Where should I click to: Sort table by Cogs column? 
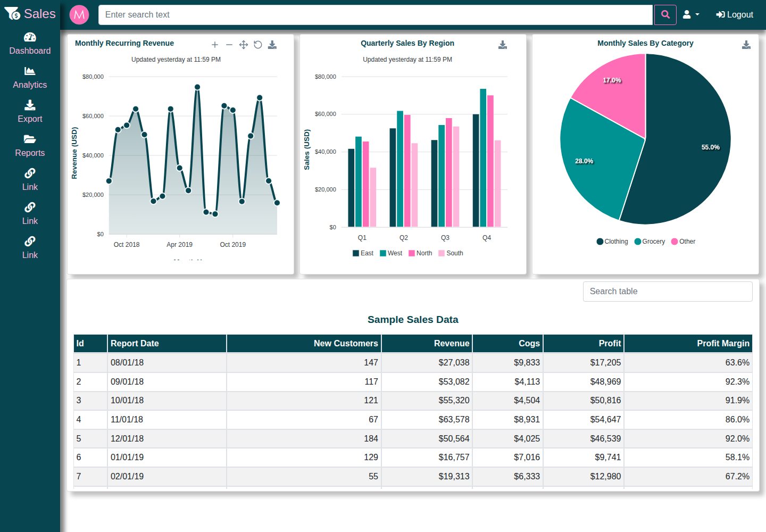point(508,344)
